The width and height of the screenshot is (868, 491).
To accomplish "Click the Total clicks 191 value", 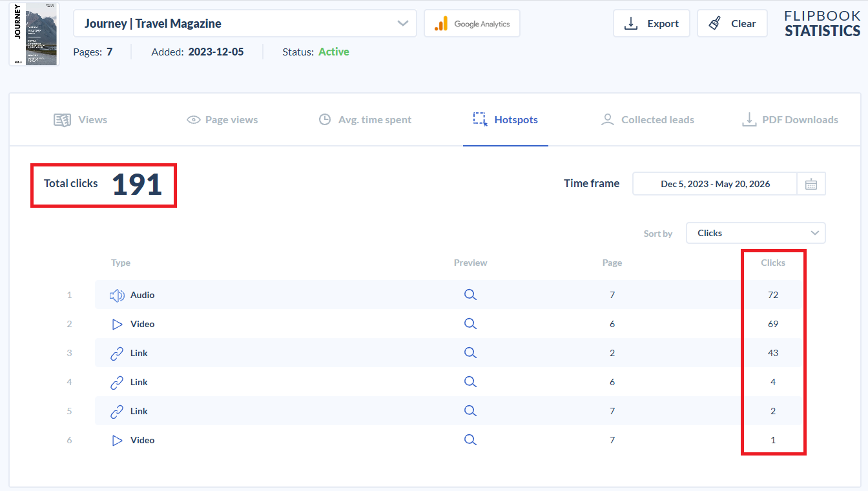I will [137, 185].
